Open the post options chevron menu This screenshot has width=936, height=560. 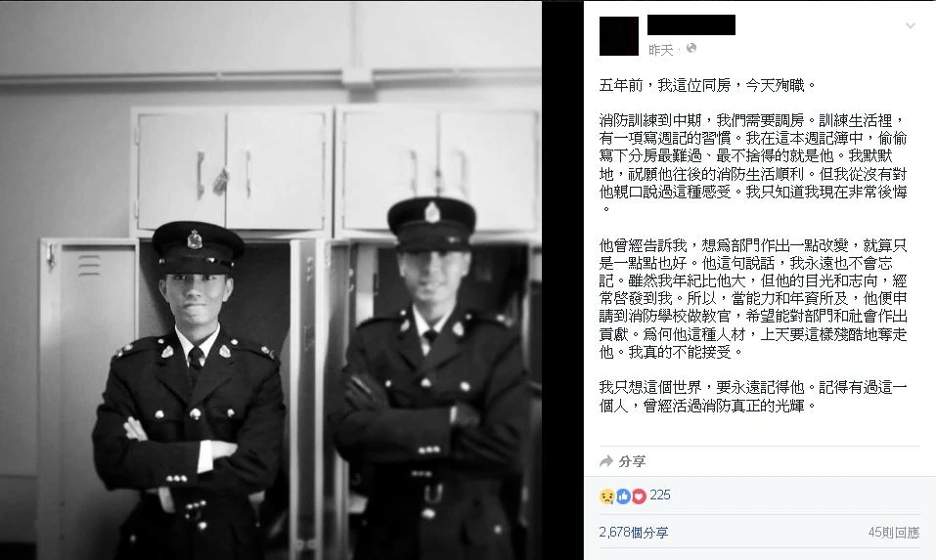(x=911, y=25)
